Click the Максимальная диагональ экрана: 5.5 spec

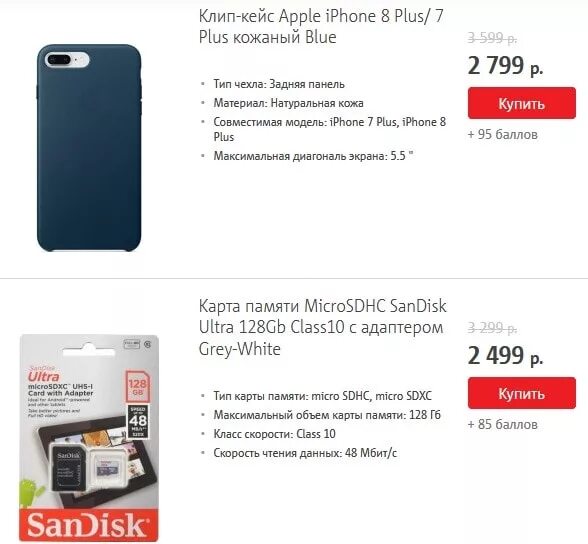click(313, 156)
